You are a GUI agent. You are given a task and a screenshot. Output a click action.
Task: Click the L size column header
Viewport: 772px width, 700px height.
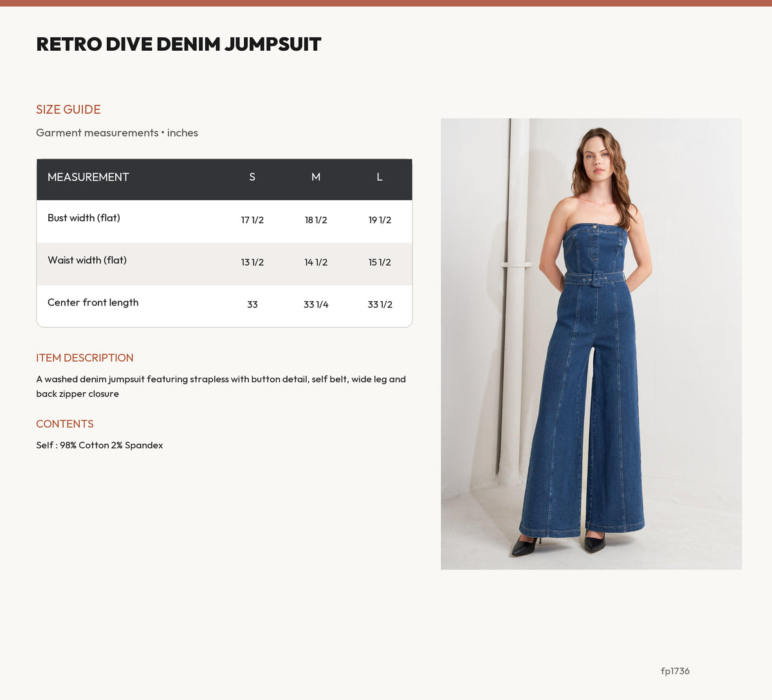[380, 177]
